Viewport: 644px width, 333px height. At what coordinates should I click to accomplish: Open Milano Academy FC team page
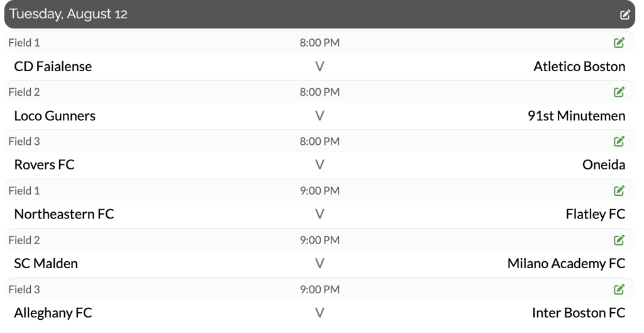tap(566, 264)
